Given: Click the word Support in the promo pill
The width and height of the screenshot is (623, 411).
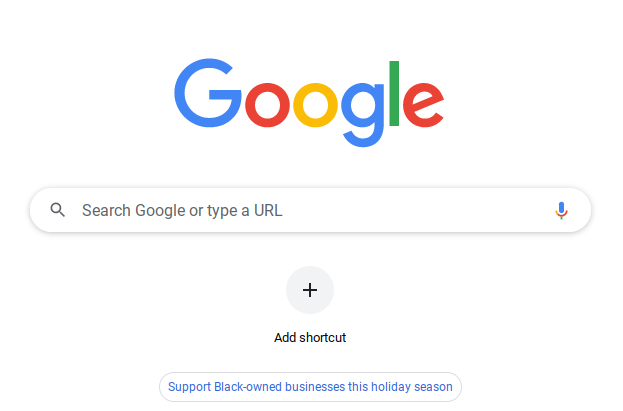Looking at the screenshot, I should [x=189, y=387].
